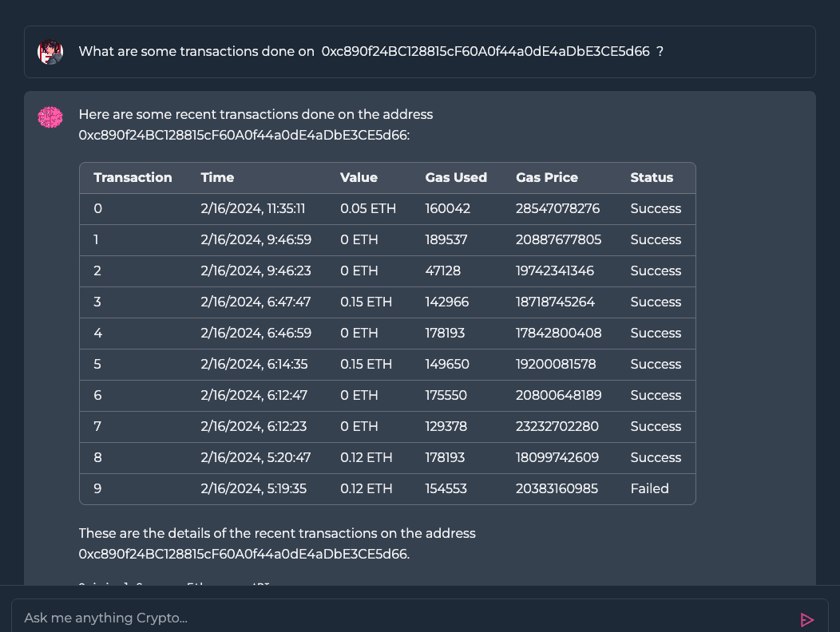This screenshot has width=840, height=632.
Task: Select the Value column header
Action: (359, 177)
